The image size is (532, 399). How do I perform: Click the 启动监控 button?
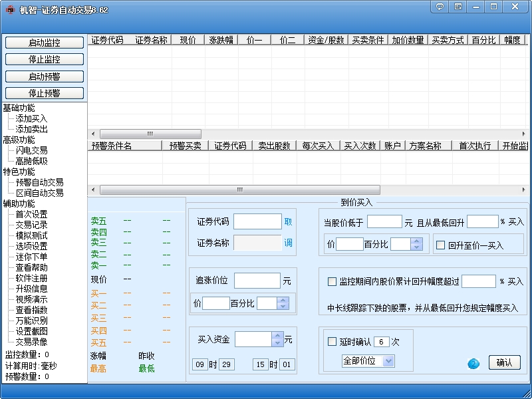(45, 43)
